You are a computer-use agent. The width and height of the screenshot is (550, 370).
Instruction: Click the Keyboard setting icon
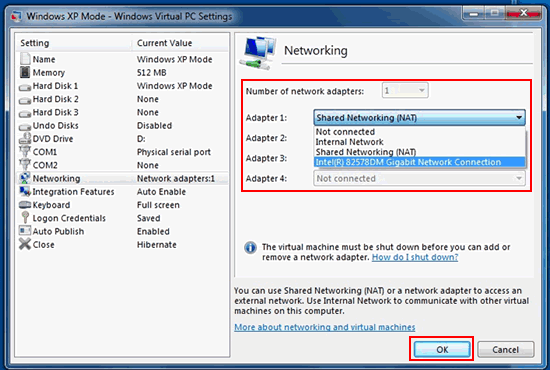tap(25, 204)
